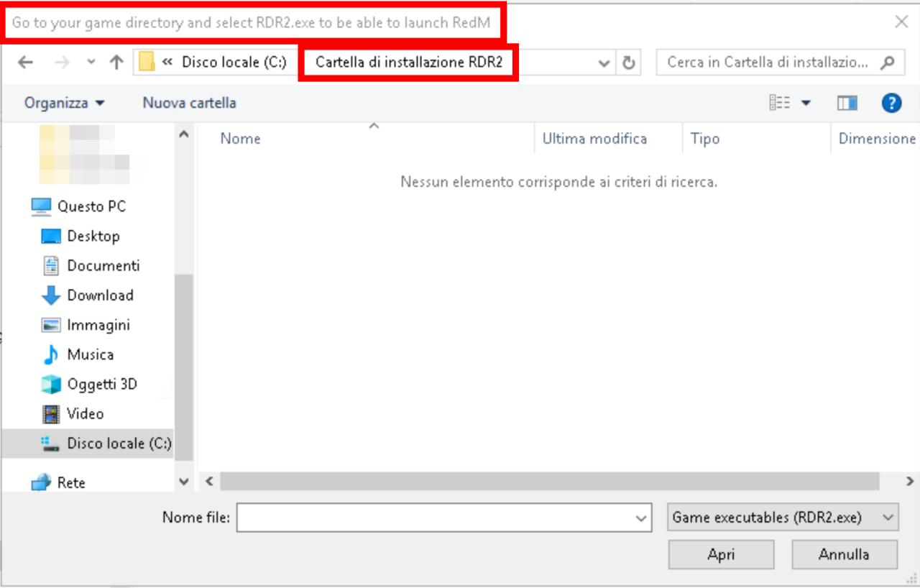920x588 pixels.
Task: Click the Nome file input field
Action: point(435,518)
